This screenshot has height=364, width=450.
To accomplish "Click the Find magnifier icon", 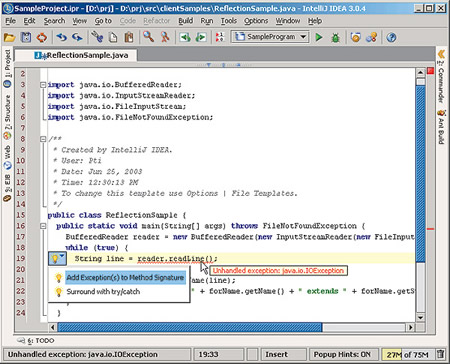I will tap(148, 37).
